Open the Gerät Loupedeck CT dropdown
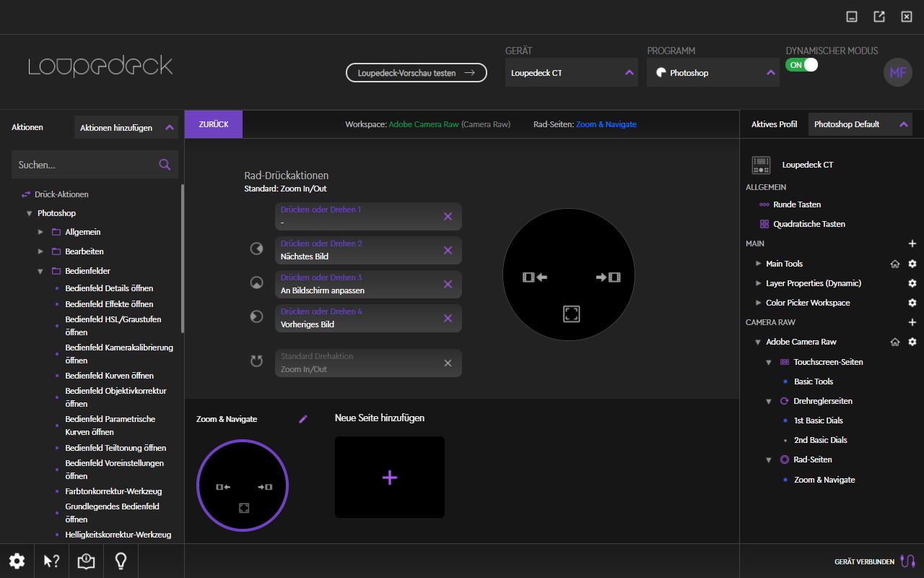 click(571, 72)
